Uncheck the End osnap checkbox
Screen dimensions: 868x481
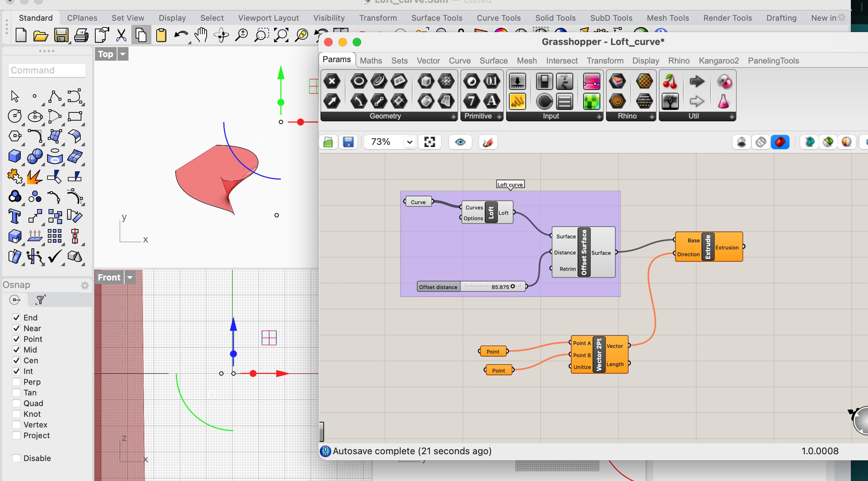tap(16, 318)
